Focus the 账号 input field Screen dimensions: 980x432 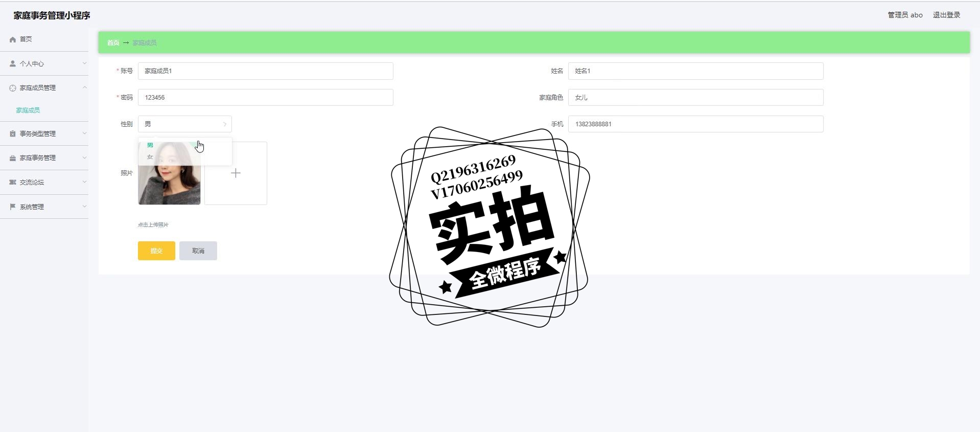pyautogui.click(x=266, y=71)
